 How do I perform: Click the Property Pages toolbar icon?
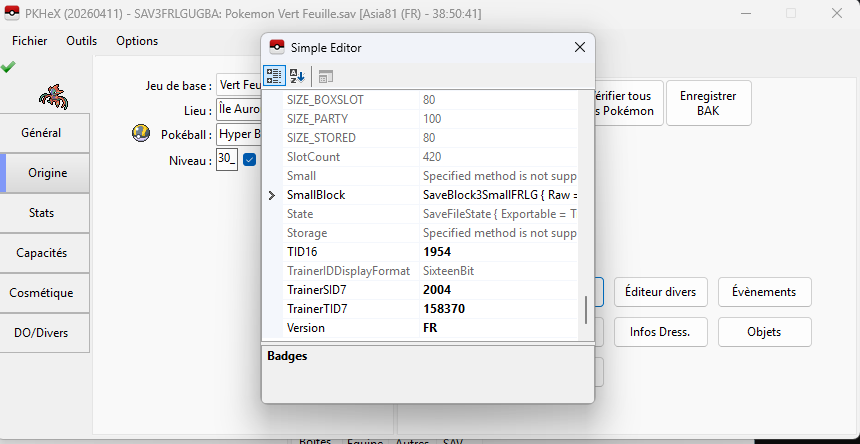point(326,76)
